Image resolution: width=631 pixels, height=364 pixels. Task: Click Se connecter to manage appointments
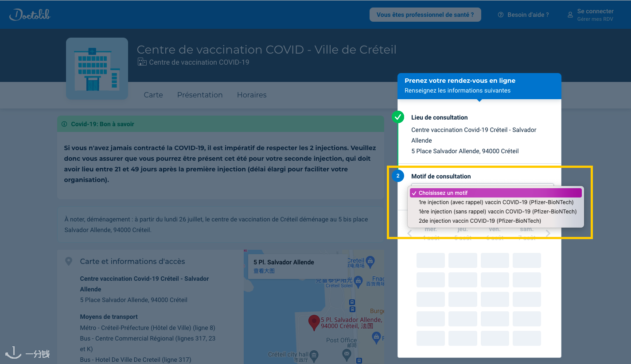(591, 15)
